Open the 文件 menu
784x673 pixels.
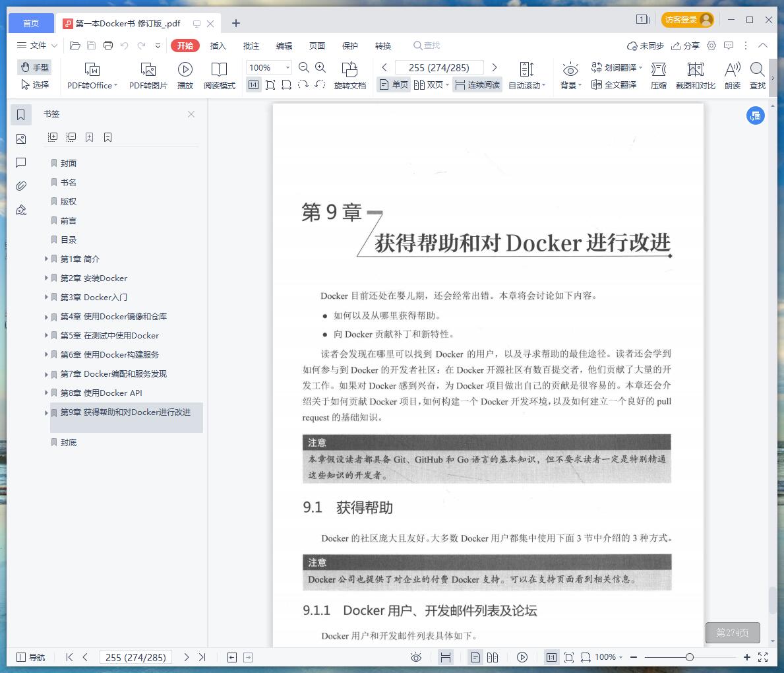point(37,46)
